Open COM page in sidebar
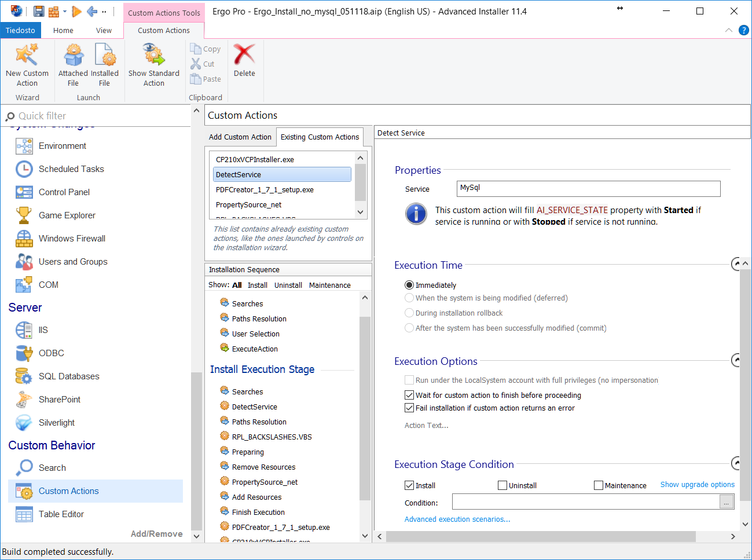 click(x=49, y=285)
